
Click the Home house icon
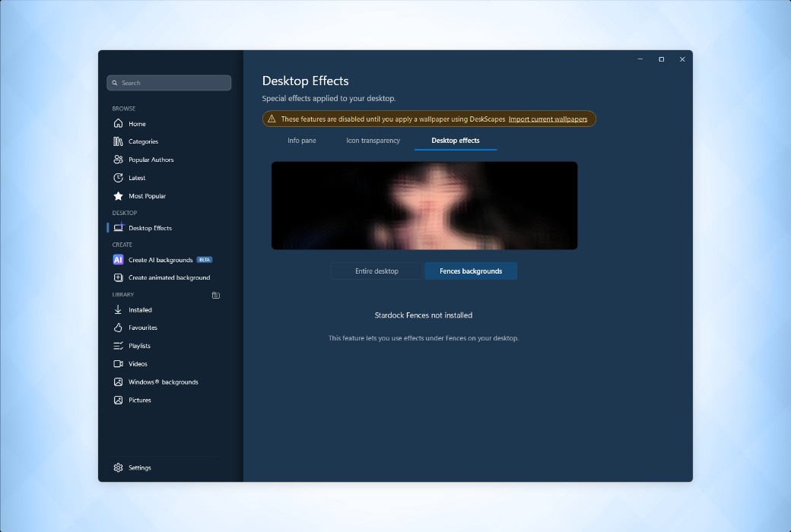click(x=118, y=124)
